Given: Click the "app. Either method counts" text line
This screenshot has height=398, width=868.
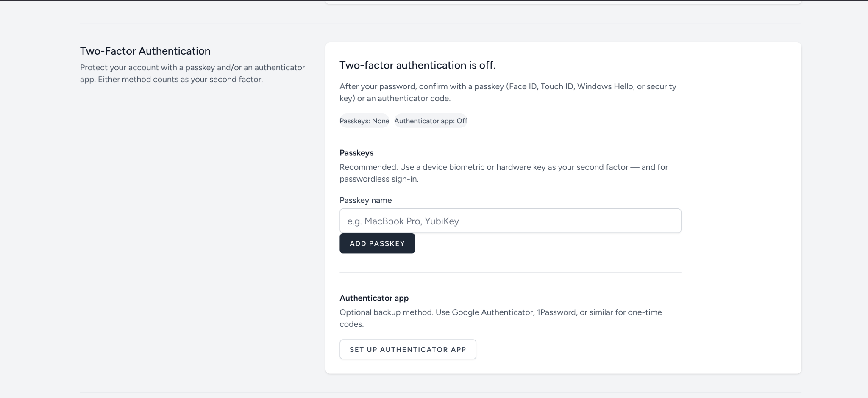Looking at the screenshot, I should click(x=171, y=79).
